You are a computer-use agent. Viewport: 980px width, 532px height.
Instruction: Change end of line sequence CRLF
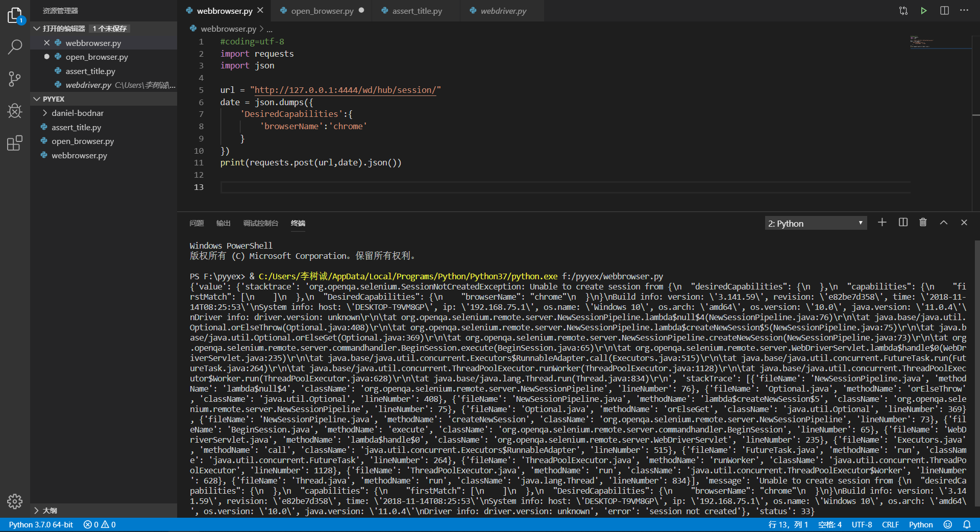890,524
